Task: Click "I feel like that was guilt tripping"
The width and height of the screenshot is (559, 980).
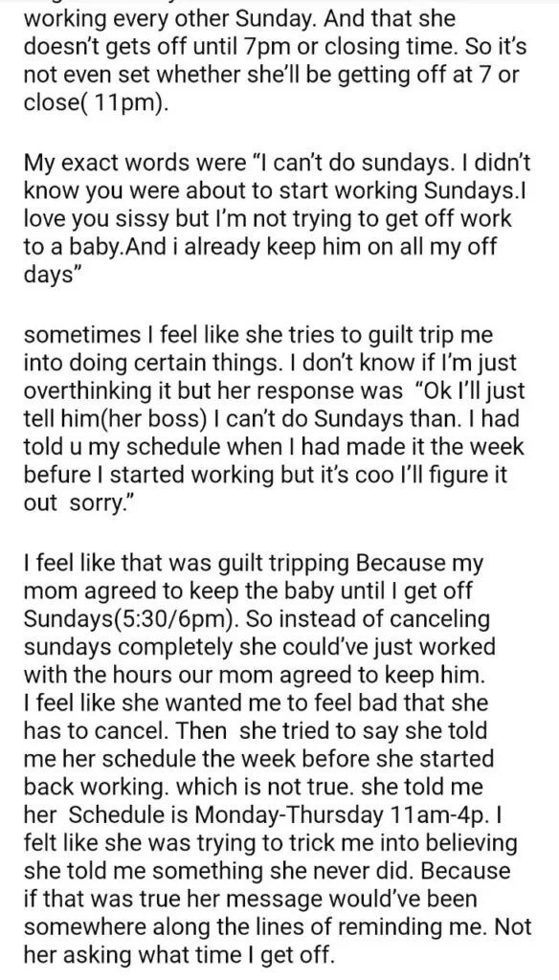Action: pyautogui.click(x=185, y=563)
